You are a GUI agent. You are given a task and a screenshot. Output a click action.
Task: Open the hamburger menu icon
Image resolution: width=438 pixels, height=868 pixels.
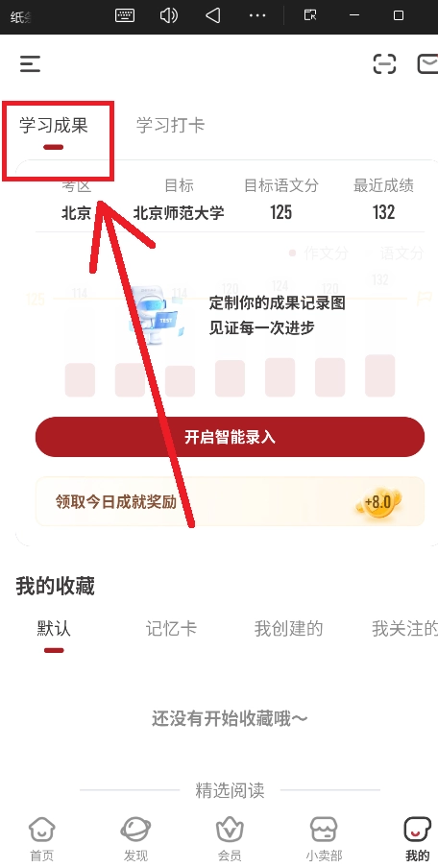pos(31,64)
